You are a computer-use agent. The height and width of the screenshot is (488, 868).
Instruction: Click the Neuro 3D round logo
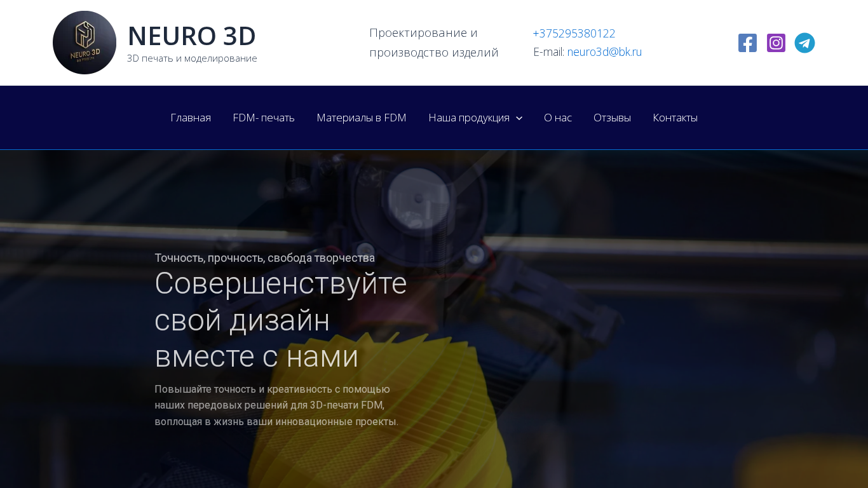(85, 43)
